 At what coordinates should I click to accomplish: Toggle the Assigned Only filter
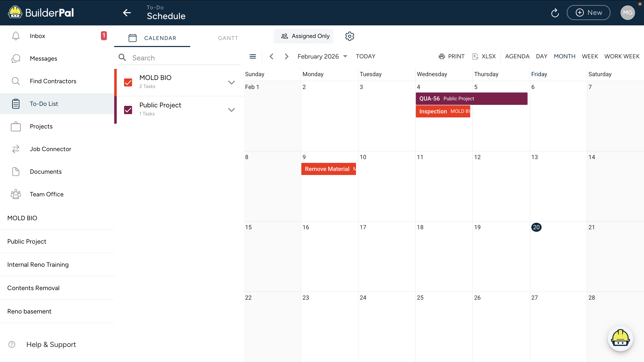click(303, 36)
